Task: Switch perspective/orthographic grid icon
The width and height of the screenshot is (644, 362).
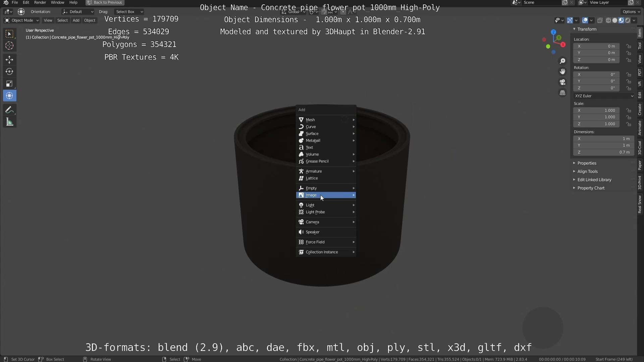Action: point(562,93)
